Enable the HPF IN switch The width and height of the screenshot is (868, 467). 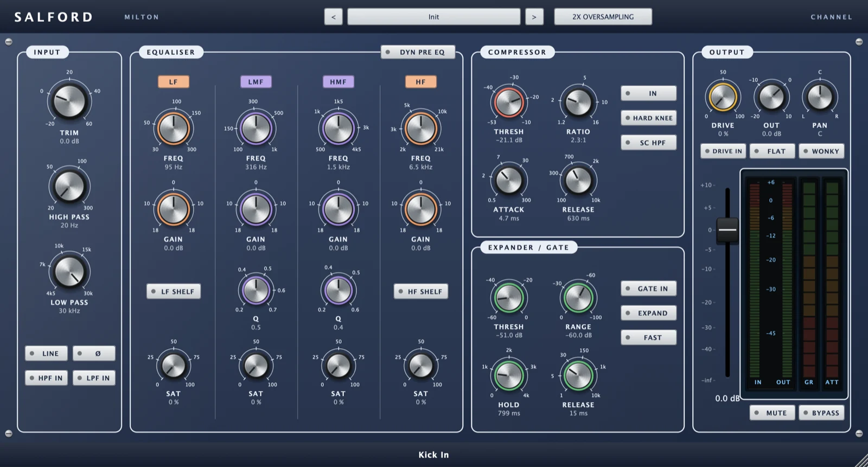tap(46, 378)
